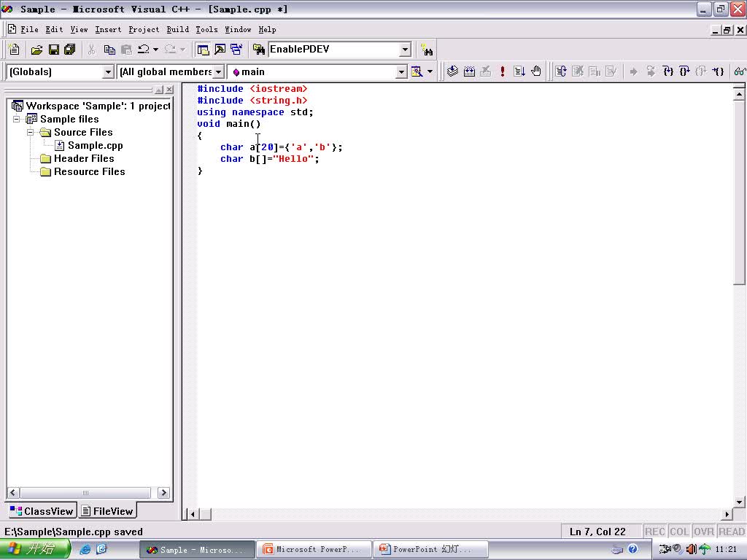Start debugging with the Go icon

coord(519,72)
